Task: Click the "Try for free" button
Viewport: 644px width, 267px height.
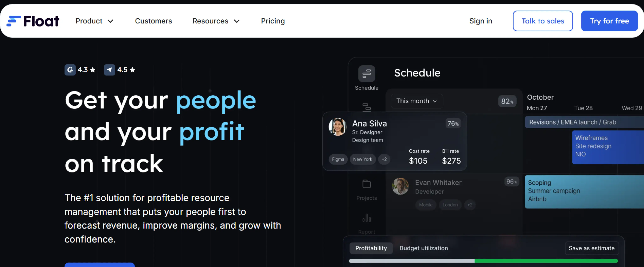Action: (x=609, y=21)
